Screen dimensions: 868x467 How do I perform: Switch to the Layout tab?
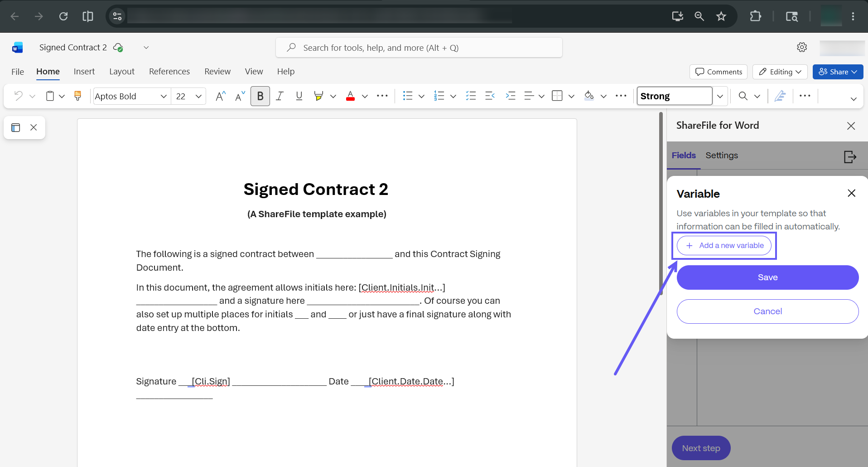tap(122, 72)
